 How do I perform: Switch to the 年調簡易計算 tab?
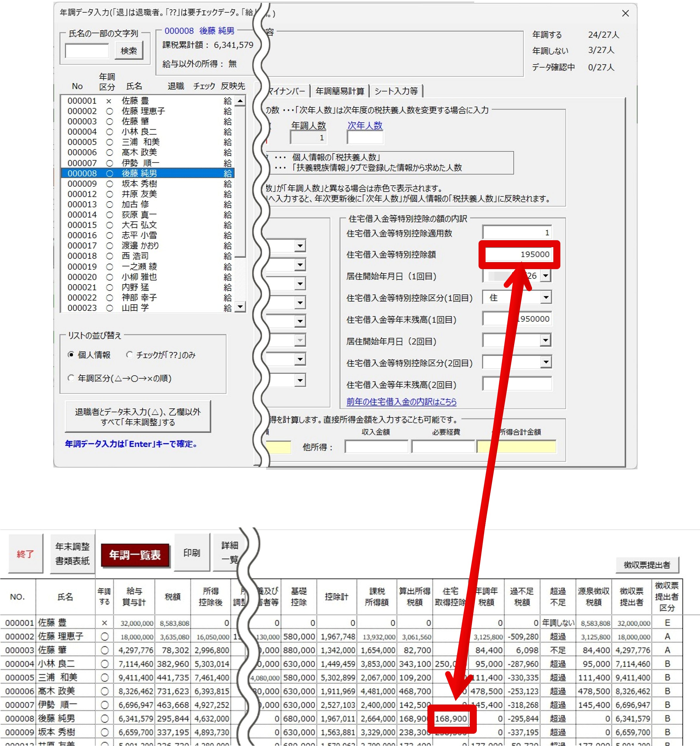(339, 91)
